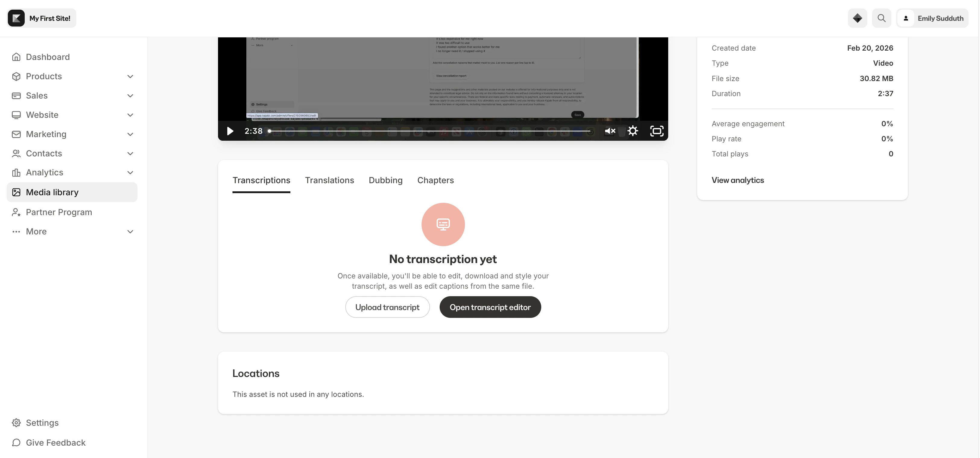Image resolution: width=980 pixels, height=458 pixels.
Task: Unmute the video player
Action: click(x=610, y=131)
